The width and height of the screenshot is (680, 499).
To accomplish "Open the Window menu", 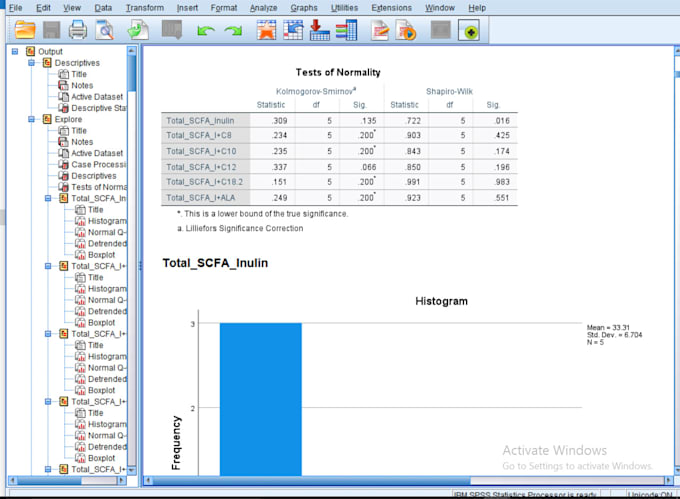I will (440, 8).
